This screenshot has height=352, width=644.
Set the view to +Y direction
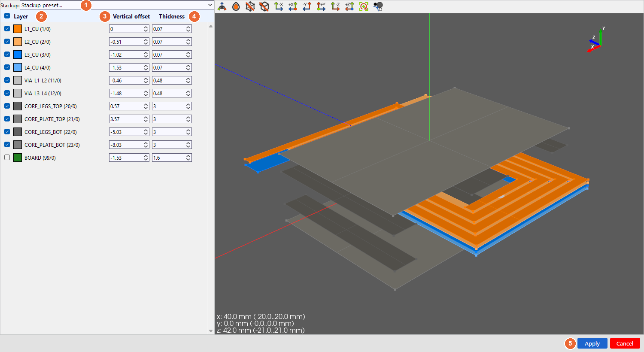(321, 6)
